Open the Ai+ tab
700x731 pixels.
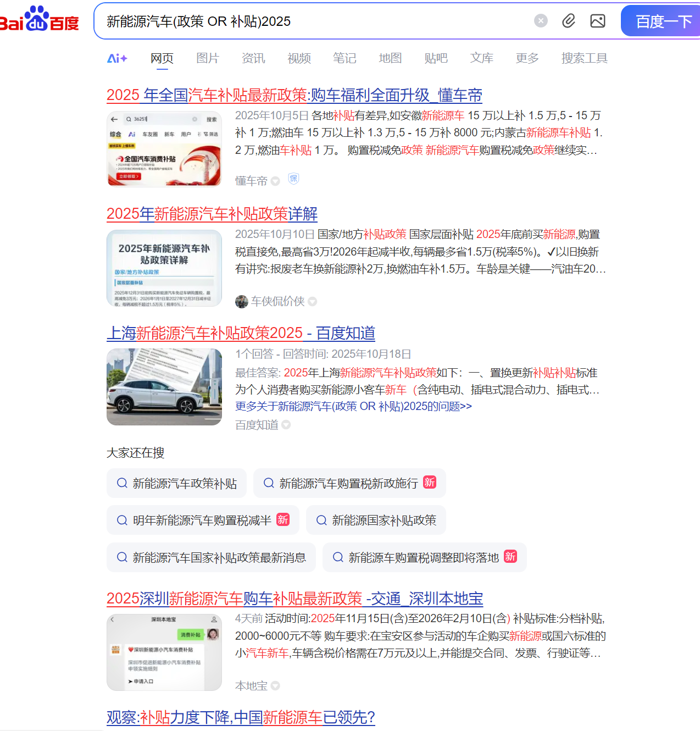117,58
